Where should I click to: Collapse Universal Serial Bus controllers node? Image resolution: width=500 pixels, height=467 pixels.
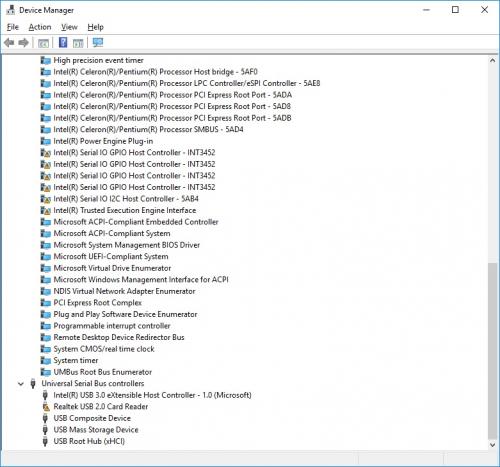(x=21, y=384)
